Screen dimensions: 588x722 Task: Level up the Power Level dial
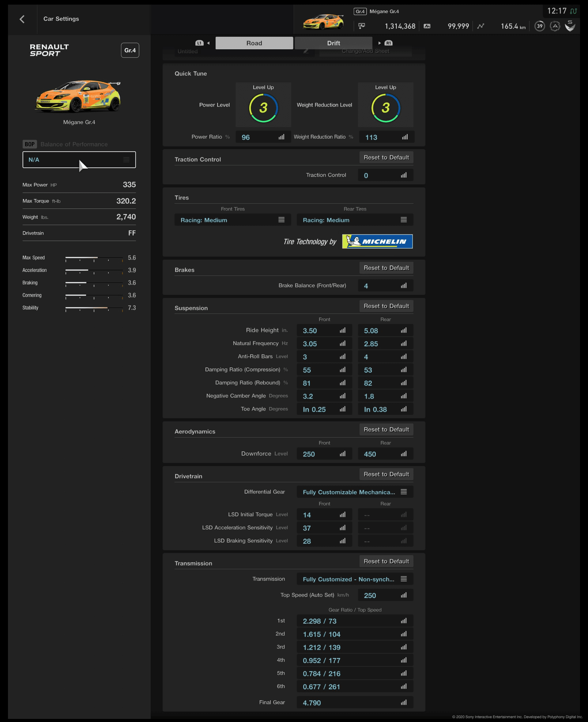point(263,105)
